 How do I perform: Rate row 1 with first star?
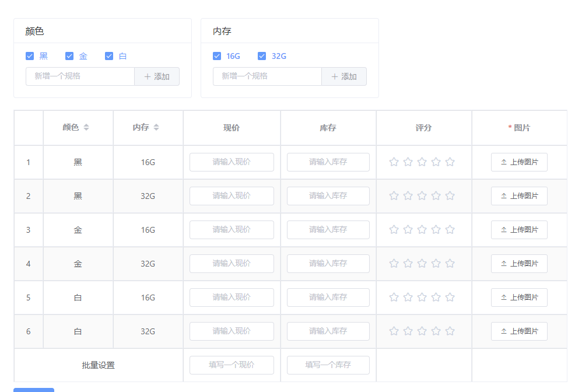tap(394, 162)
